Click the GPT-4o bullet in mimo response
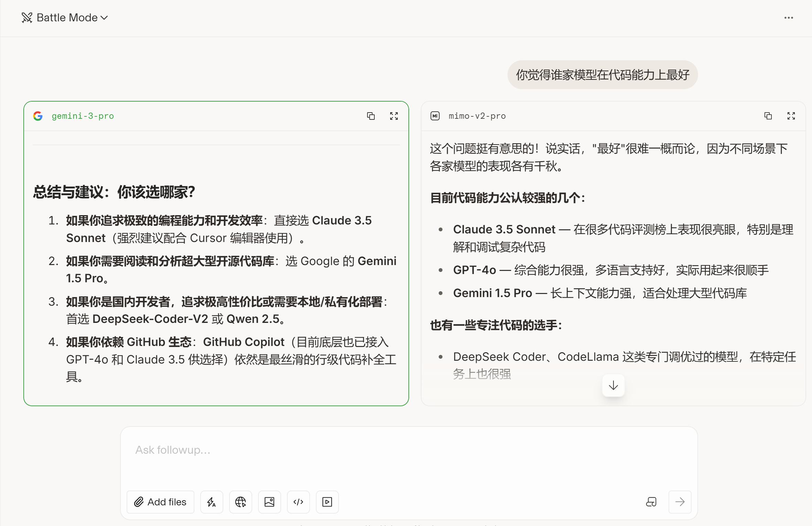This screenshot has width=812, height=526. click(x=611, y=270)
